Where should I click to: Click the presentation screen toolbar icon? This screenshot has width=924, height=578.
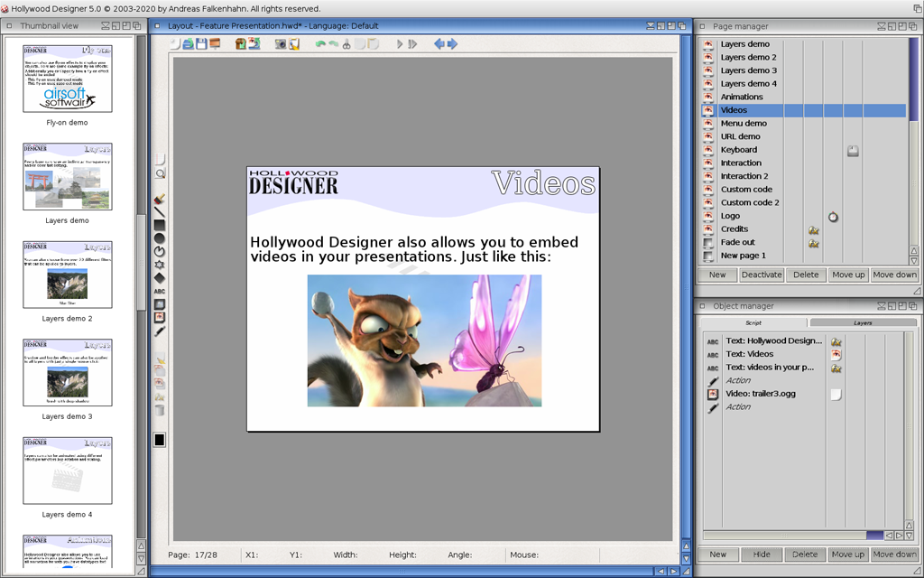(215, 43)
